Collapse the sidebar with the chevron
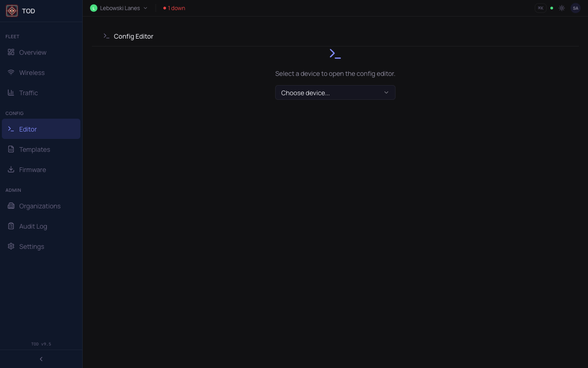Image resolution: width=588 pixels, height=368 pixels. pos(41,359)
